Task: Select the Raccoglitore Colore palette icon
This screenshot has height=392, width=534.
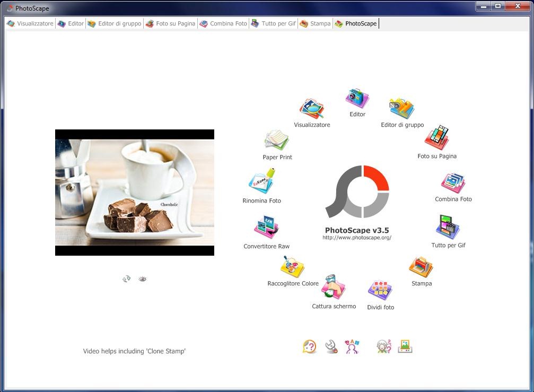Action: pyautogui.click(x=292, y=267)
